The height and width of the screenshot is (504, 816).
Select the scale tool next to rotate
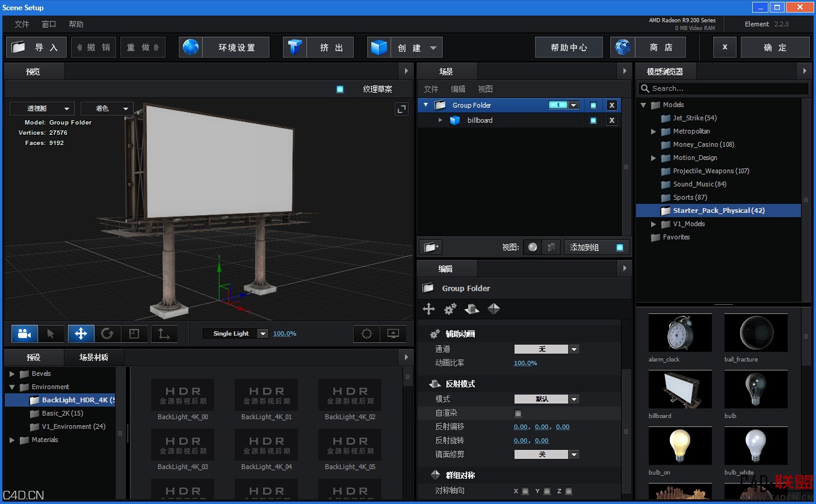(135, 333)
